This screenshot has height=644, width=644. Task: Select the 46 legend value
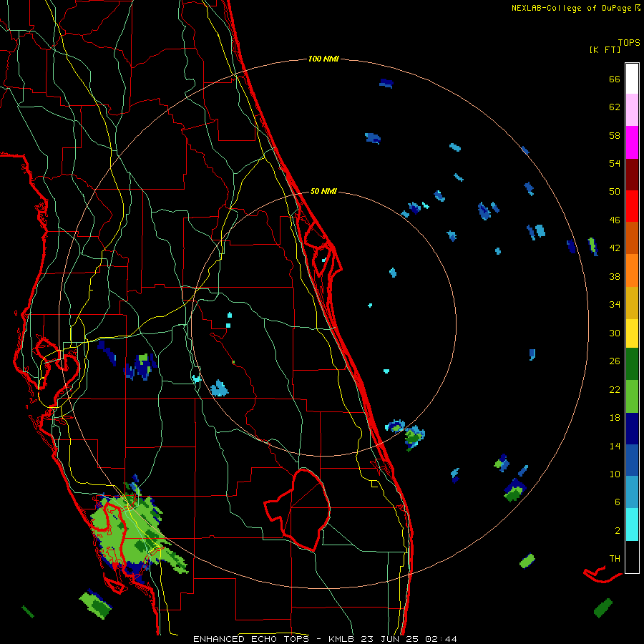pos(615,220)
